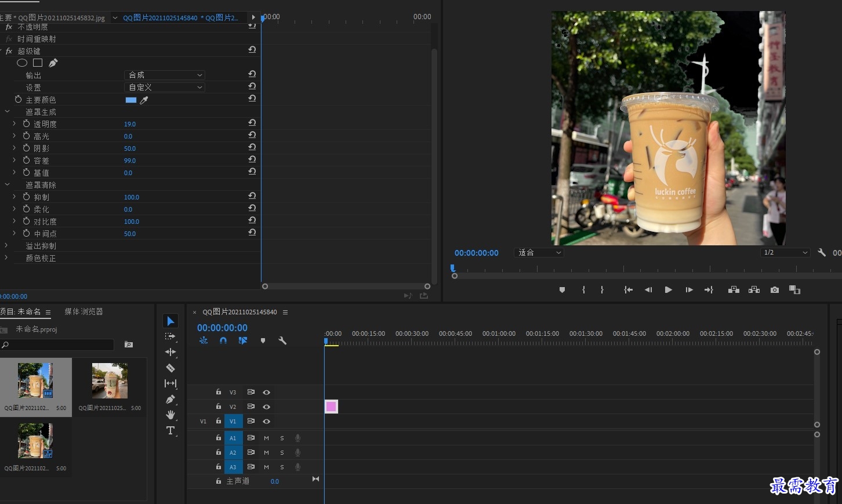The width and height of the screenshot is (842, 504).
Task: Select the Selection arrow tool
Action: (x=170, y=321)
